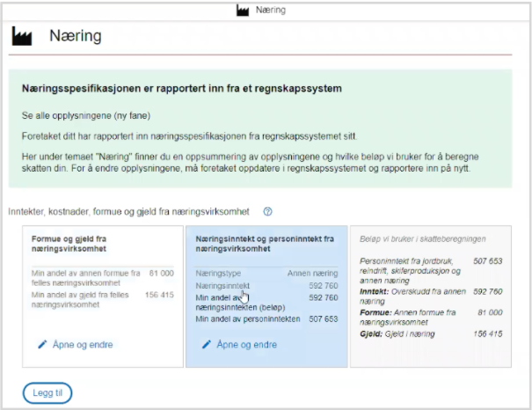532x410 pixels.
Task: Click 'Beløp vi bruker i skatteberegningen' title
Action: pos(422,239)
